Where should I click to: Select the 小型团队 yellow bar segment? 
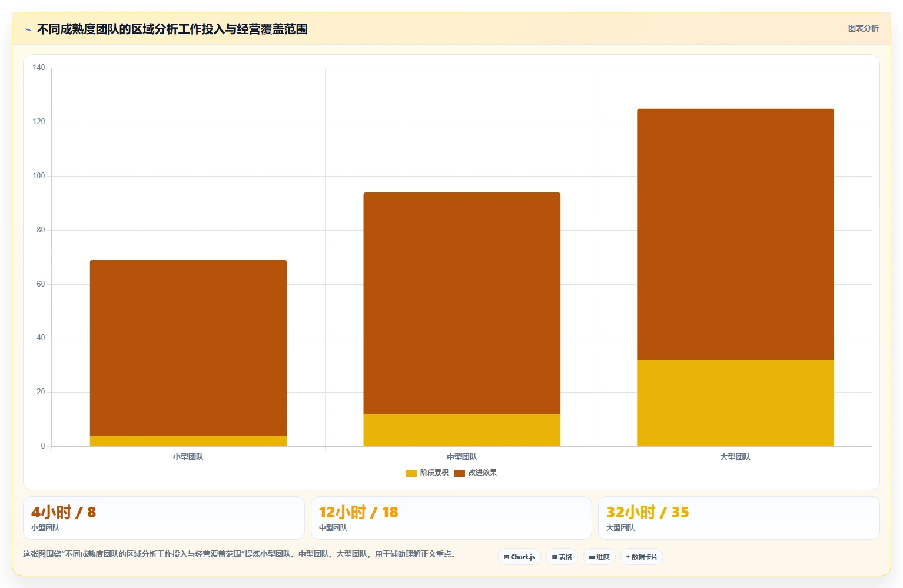(x=188, y=441)
